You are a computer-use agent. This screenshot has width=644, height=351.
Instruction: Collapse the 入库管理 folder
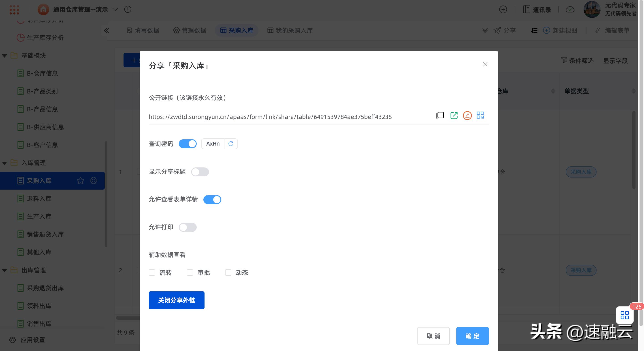[4, 163]
